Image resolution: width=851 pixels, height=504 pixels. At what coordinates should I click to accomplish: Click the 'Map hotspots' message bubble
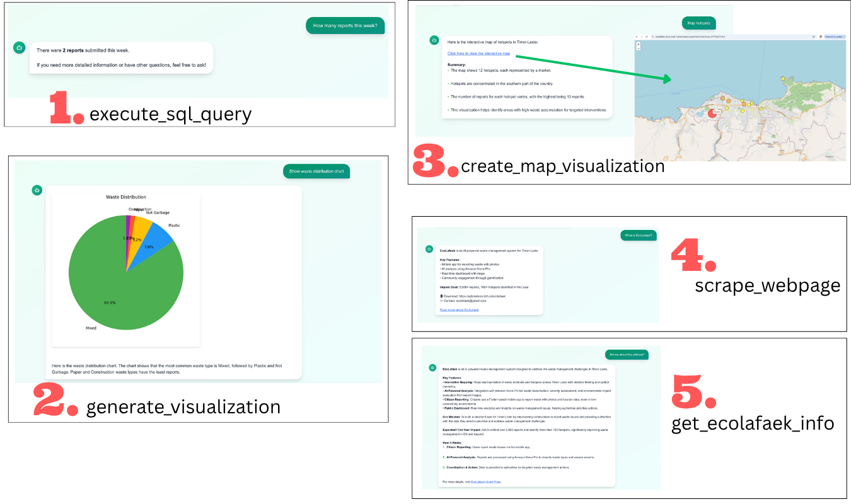click(x=698, y=23)
